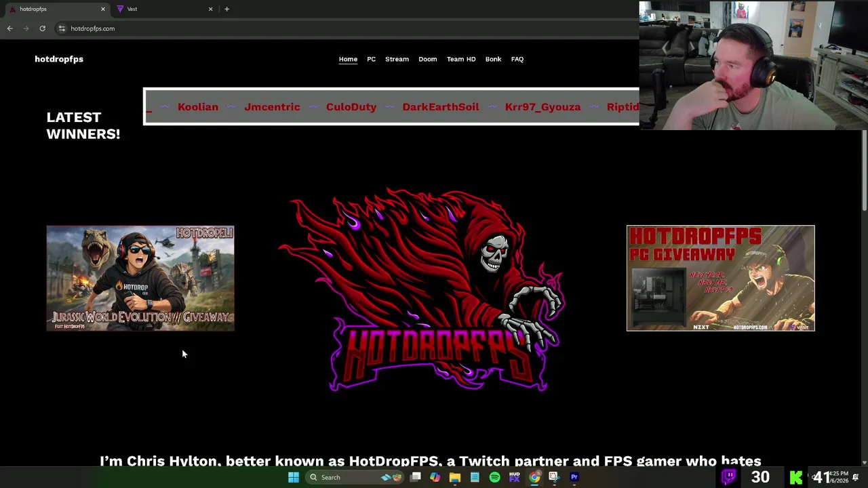Open the Doom nav link
Image resolution: width=868 pixels, height=488 pixels.
(x=427, y=59)
